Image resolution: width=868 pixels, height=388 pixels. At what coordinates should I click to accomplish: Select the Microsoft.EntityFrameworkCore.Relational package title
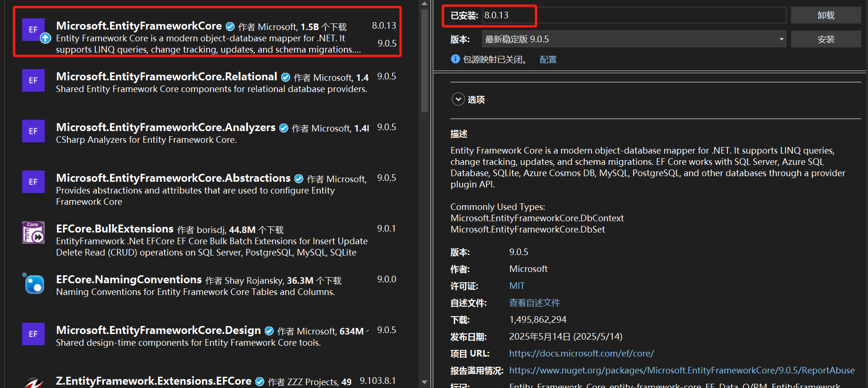coord(166,77)
